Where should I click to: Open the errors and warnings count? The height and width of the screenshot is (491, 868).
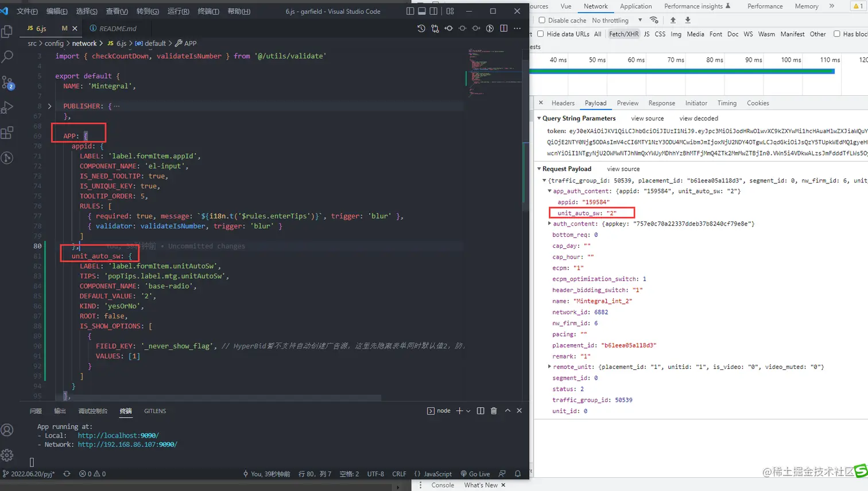pyautogui.click(x=92, y=474)
